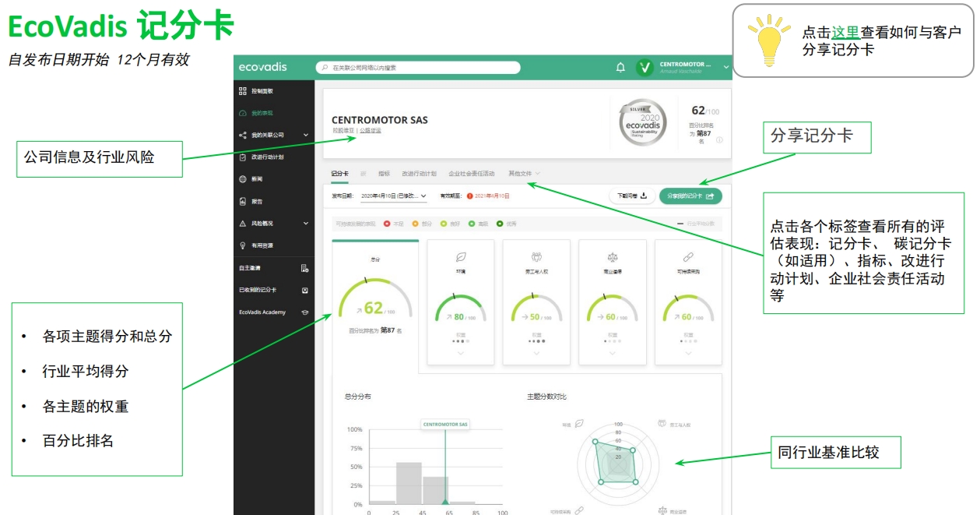Click the 环境 leaf icon on score card
This screenshot has width=980, height=515.
(x=460, y=256)
